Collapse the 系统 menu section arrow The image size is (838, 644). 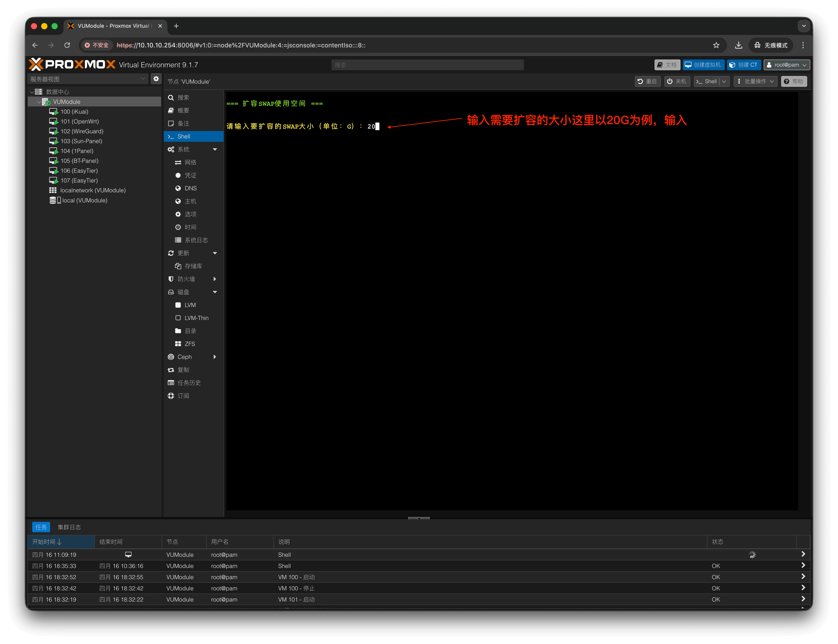coord(215,150)
